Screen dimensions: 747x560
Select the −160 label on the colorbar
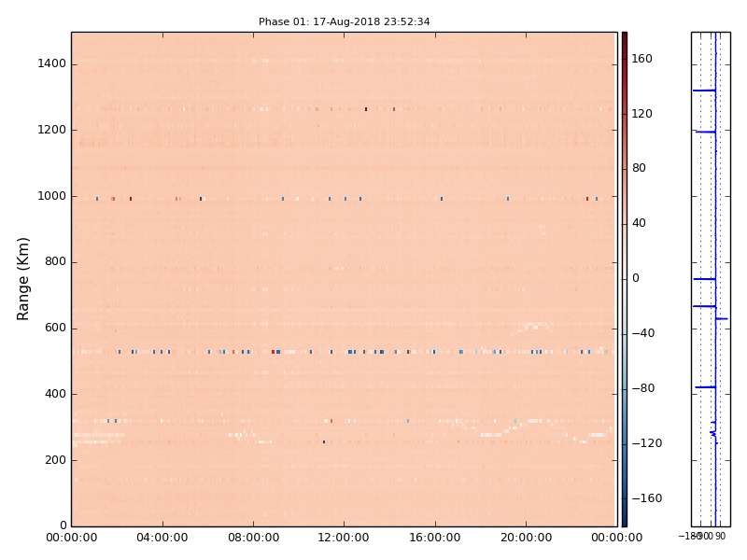coord(646,498)
